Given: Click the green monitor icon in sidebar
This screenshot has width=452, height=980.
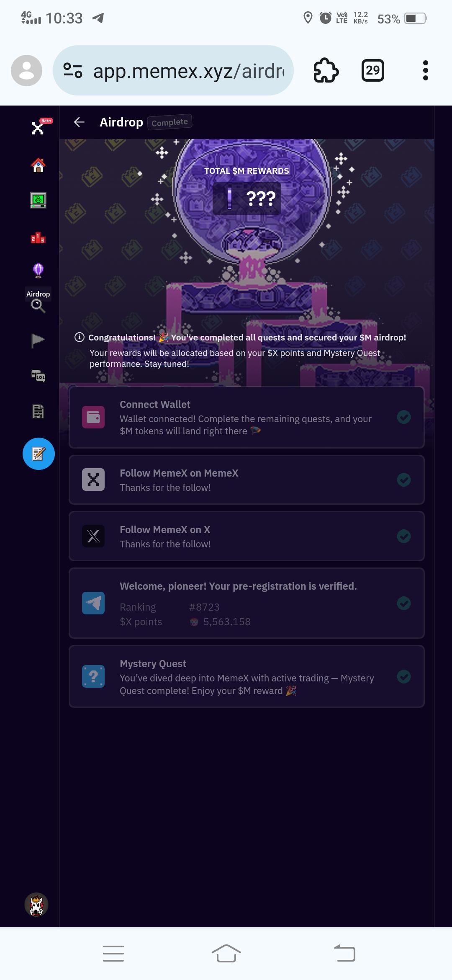Looking at the screenshot, I should click(x=38, y=200).
